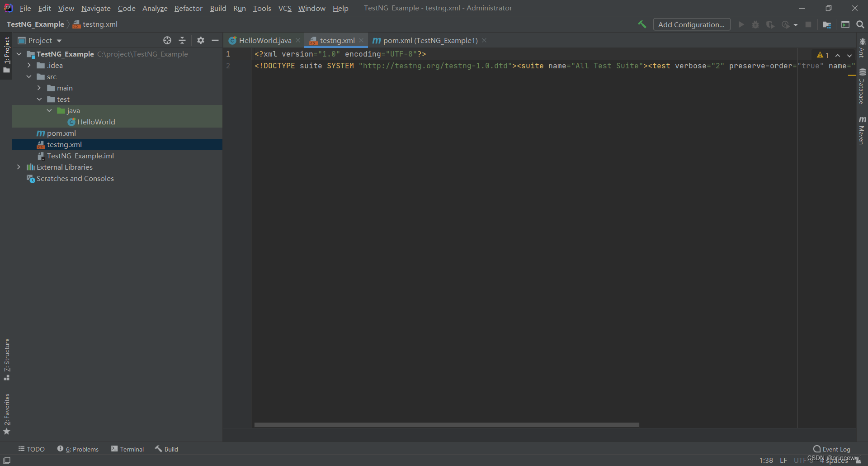Open the File menu

click(25, 8)
